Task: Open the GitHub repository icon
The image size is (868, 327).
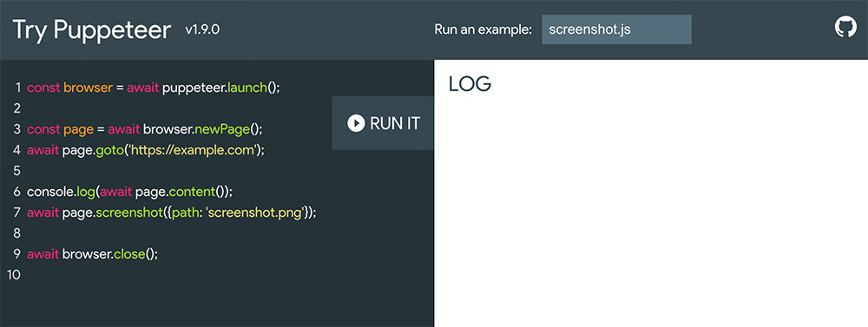Action: [845, 27]
